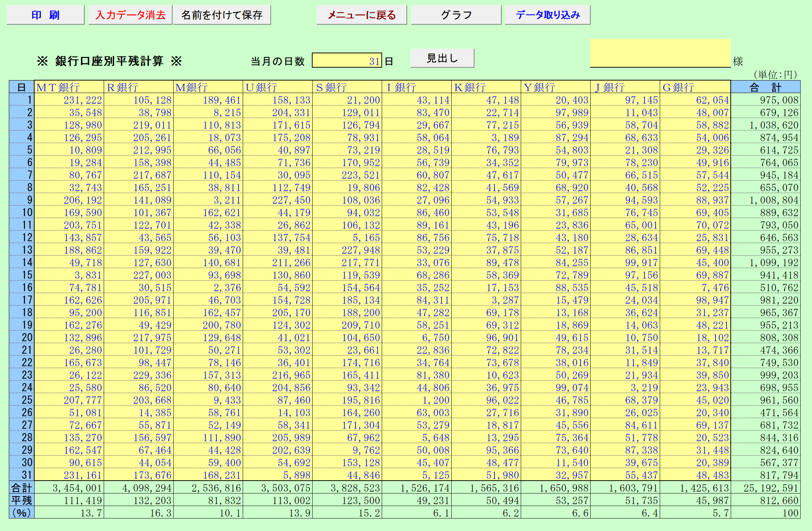Screen dimensions: 812x531
Task: Click the 印刷 print button
Action: pyautogui.click(x=46, y=15)
